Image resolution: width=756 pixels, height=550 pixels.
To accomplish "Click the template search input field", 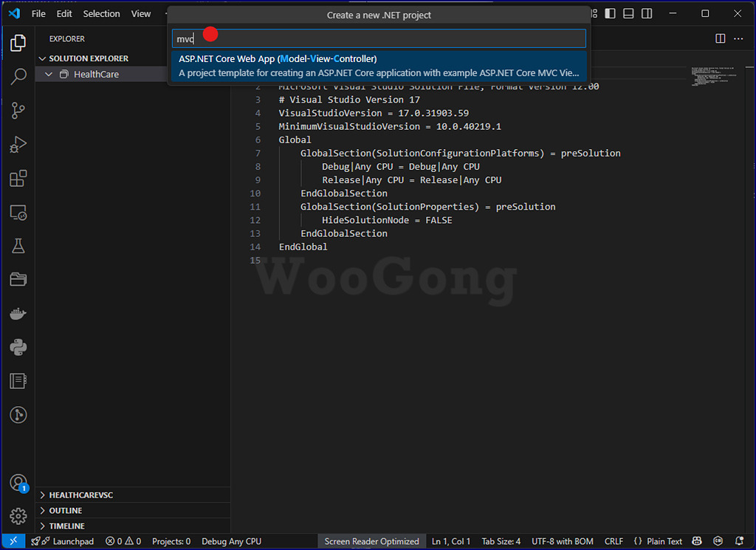I will pyautogui.click(x=379, y=38).
